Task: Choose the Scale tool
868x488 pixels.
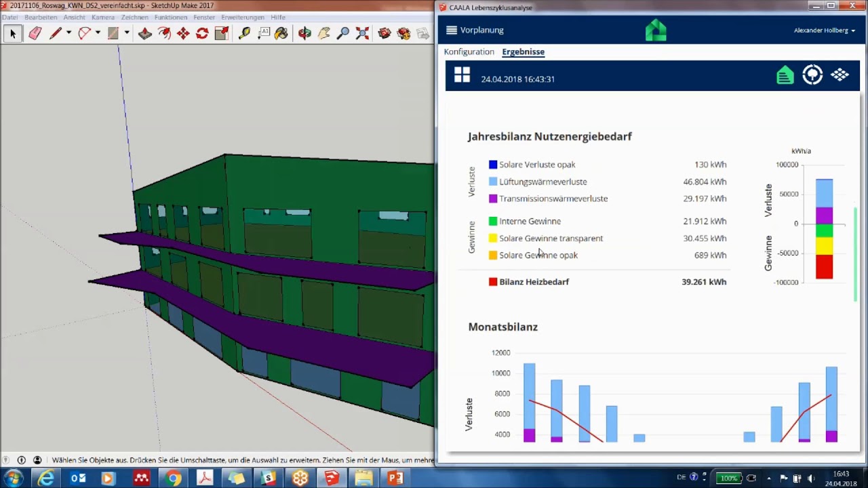Action: pyautogui.click(x=221, y=33)
